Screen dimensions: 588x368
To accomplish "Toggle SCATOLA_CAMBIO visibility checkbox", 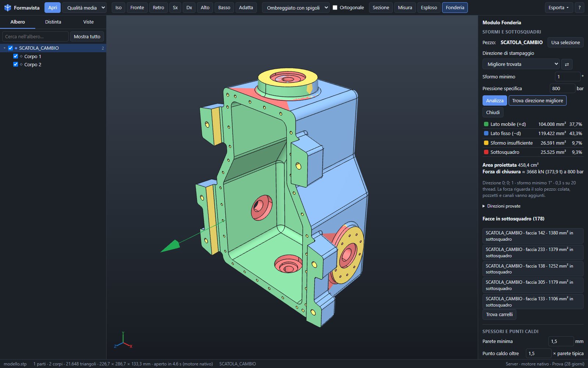I will tap(10, 48).
